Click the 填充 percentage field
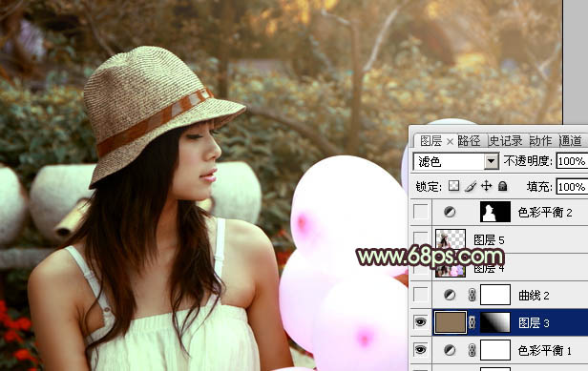Viewport: 588px width, 371px height. coord(572,186)
